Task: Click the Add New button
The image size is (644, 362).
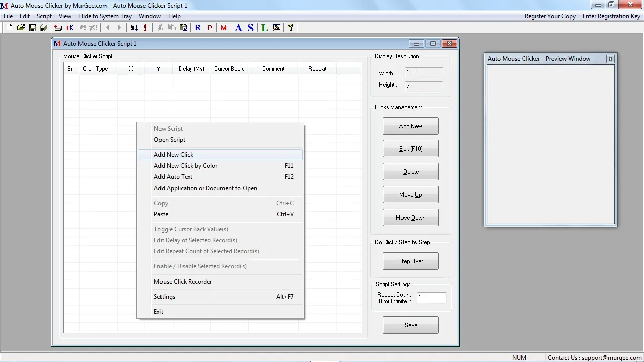Action: pos(411,126)
